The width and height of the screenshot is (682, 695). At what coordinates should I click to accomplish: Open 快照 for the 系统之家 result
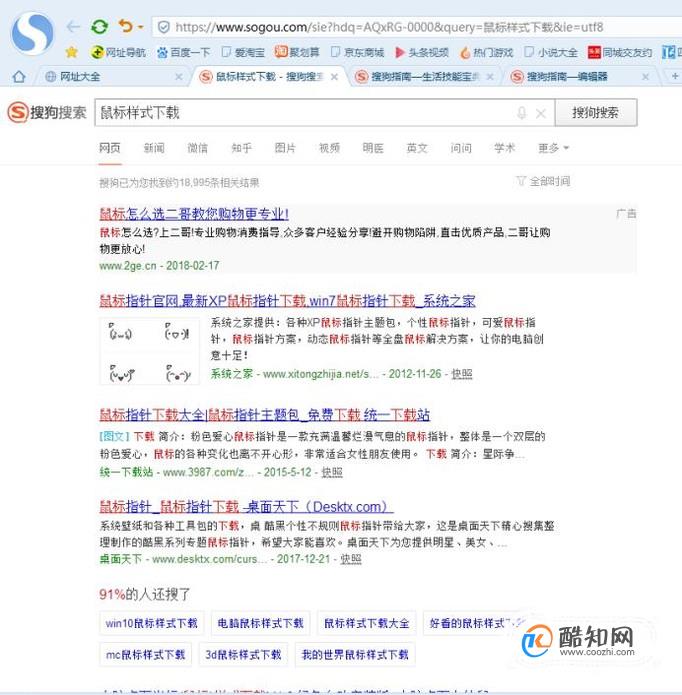click(x=462, y=374)
